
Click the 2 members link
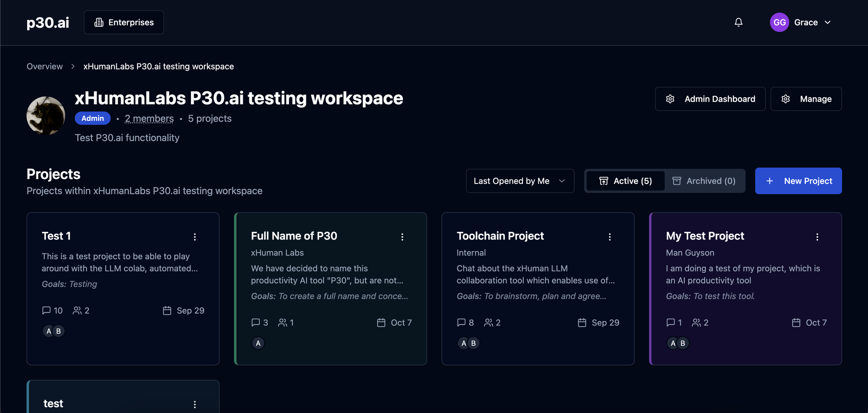point(149,118)
